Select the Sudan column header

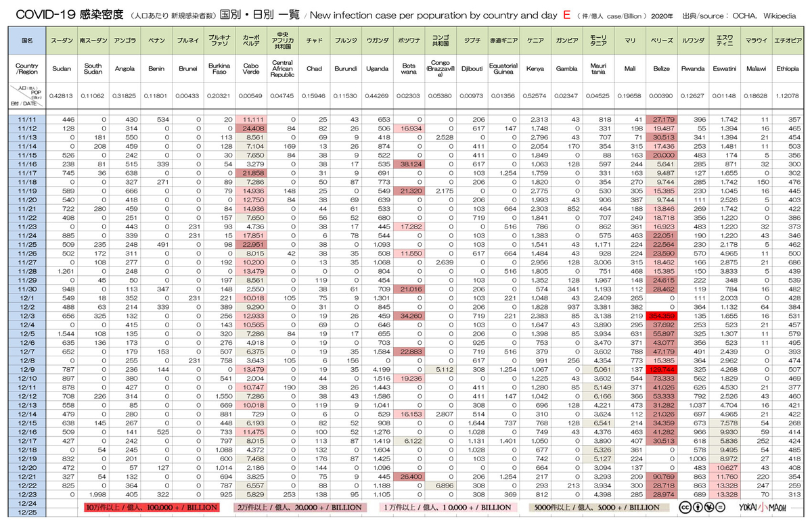coord(62,69)
